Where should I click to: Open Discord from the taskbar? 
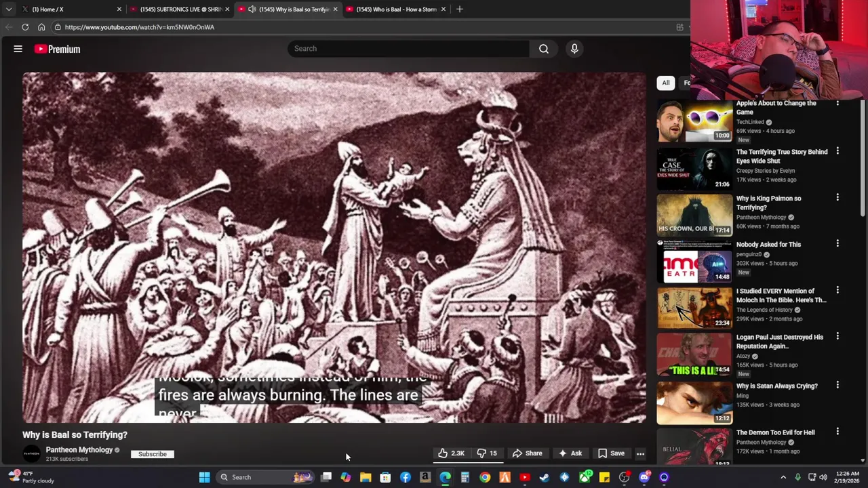[644, 477]
